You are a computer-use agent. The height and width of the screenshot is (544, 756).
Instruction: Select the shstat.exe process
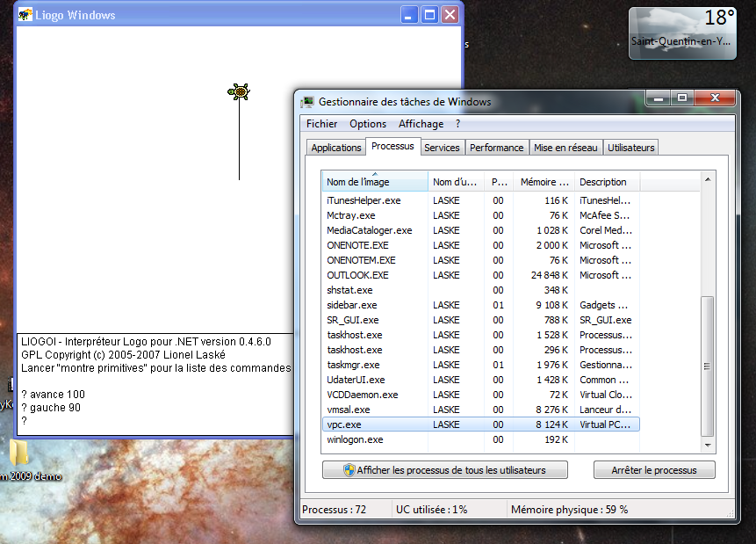pos(480,290)
